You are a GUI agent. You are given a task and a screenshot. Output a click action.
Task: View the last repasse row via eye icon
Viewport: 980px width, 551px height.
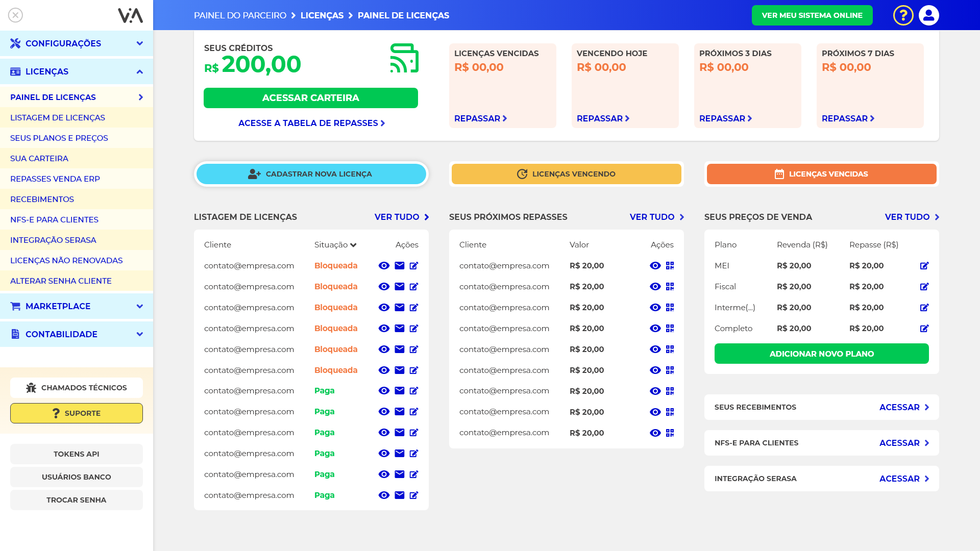tap(655, 433)
